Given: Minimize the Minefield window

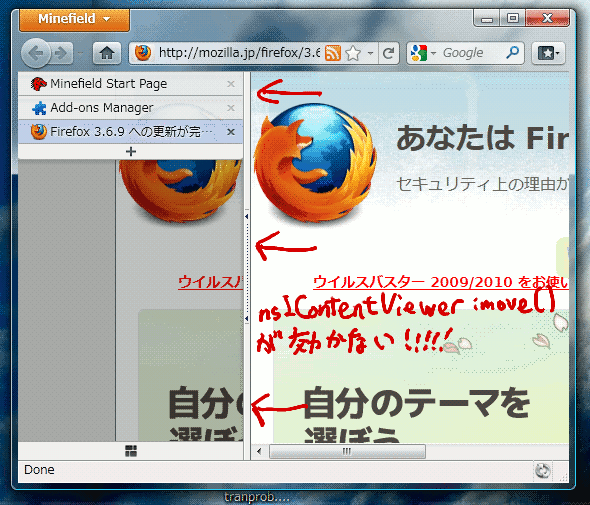Looking at the screenshot, I should click(487, 18).
